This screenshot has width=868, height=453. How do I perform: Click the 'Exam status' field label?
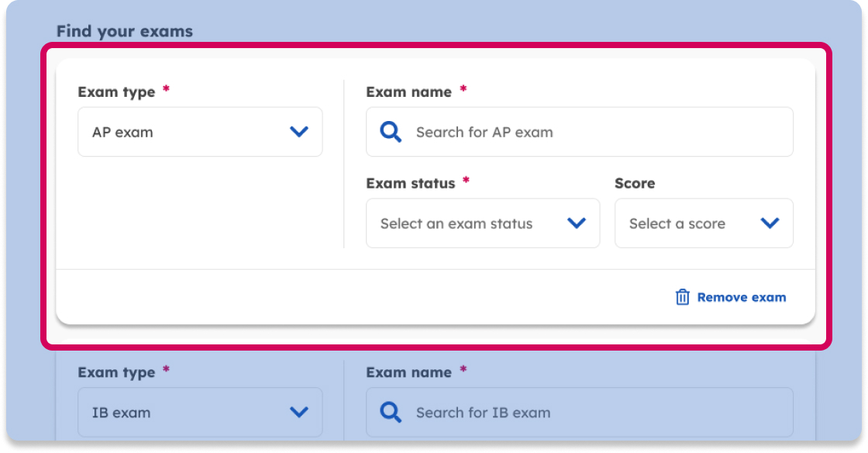pyautogui.click(x=410, y=184)
